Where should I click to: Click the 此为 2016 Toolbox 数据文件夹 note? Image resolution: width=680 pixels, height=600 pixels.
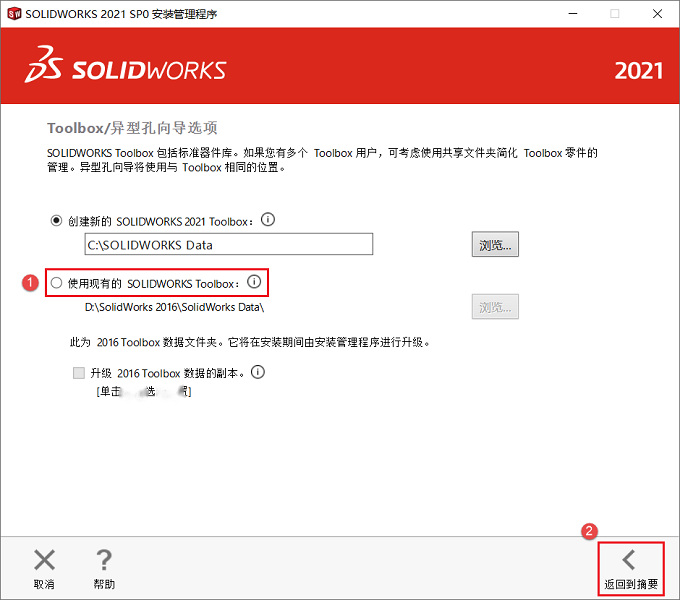tap(250, 342)
